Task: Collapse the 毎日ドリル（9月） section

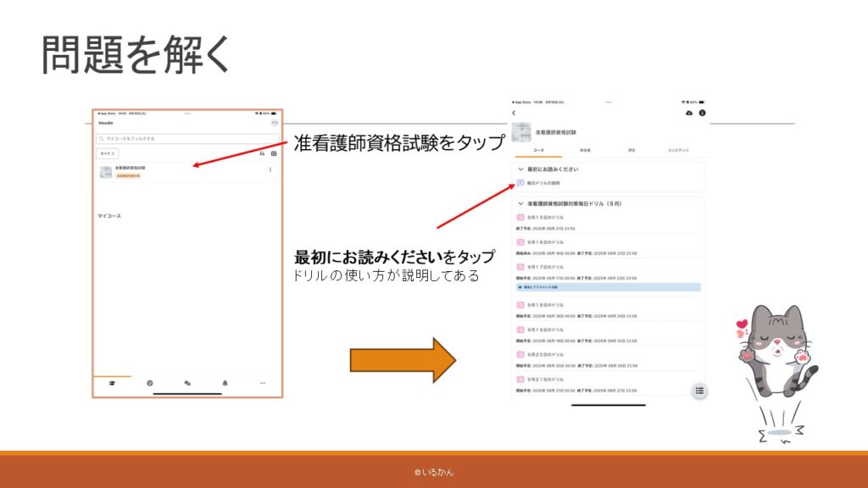Action: (520, 204)
